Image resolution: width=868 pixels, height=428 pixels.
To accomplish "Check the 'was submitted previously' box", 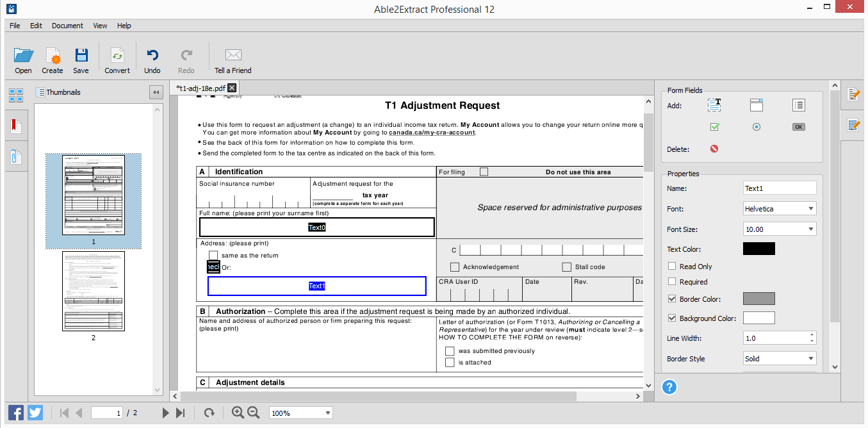I will 450,351.
